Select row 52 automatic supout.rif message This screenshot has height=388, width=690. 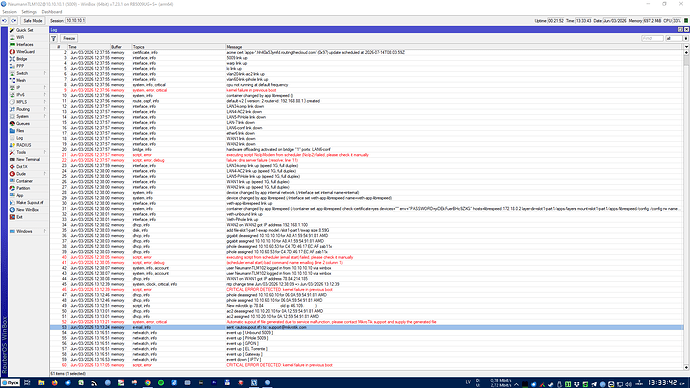pyautogui.click(x=367, y=322)
